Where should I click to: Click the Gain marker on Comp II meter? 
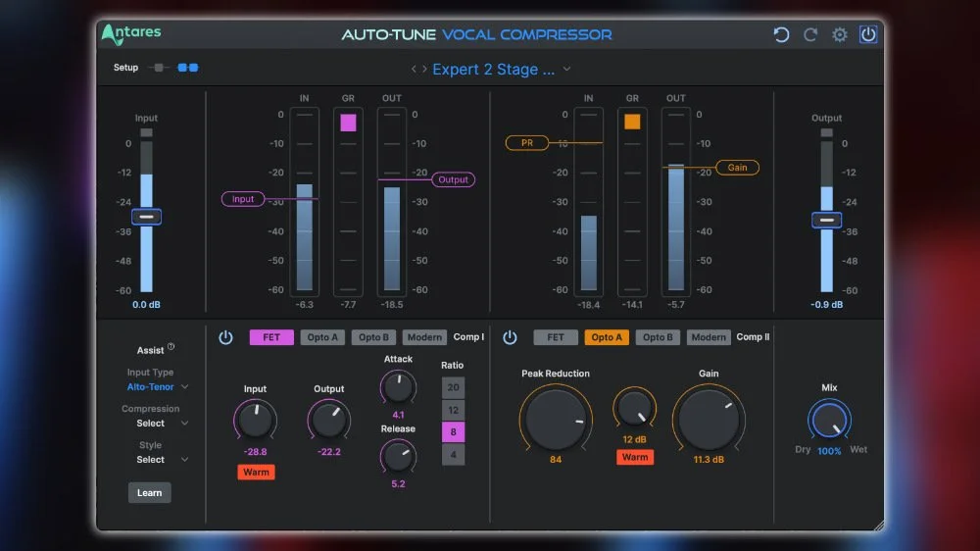737,168
